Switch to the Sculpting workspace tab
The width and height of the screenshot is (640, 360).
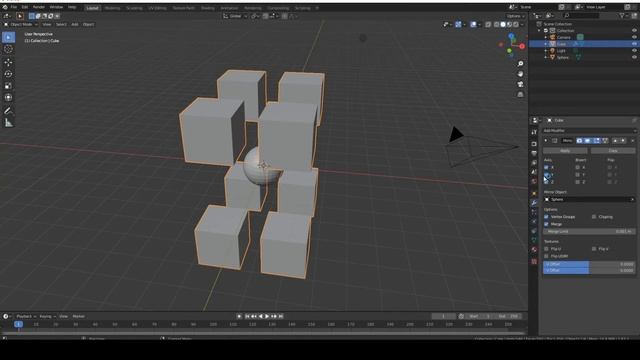tap(134, 8)
